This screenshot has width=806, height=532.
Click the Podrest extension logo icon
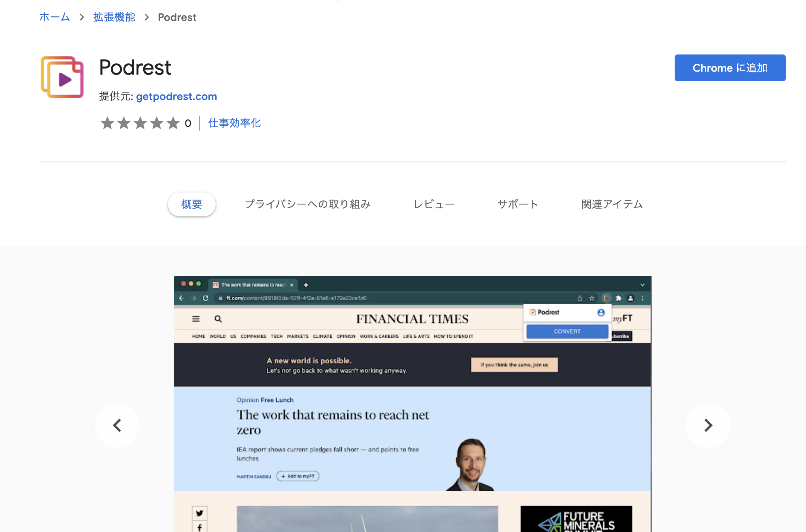[62, 77]
